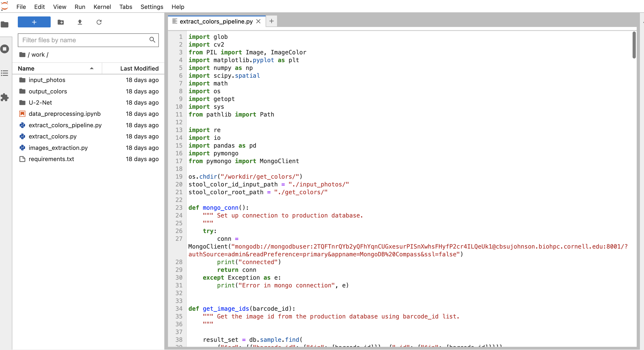Click the editor tab file icon
The height and width of the screenshot is (350, 644).
(x=175, y=21)
